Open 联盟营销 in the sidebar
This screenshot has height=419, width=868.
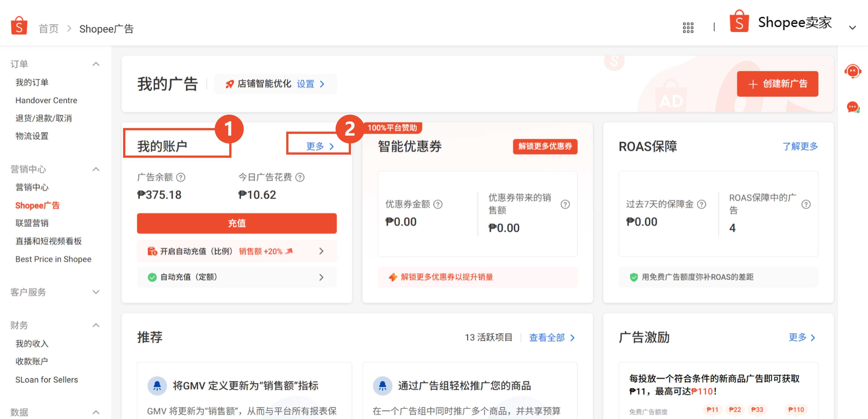[x=32, y=223]
